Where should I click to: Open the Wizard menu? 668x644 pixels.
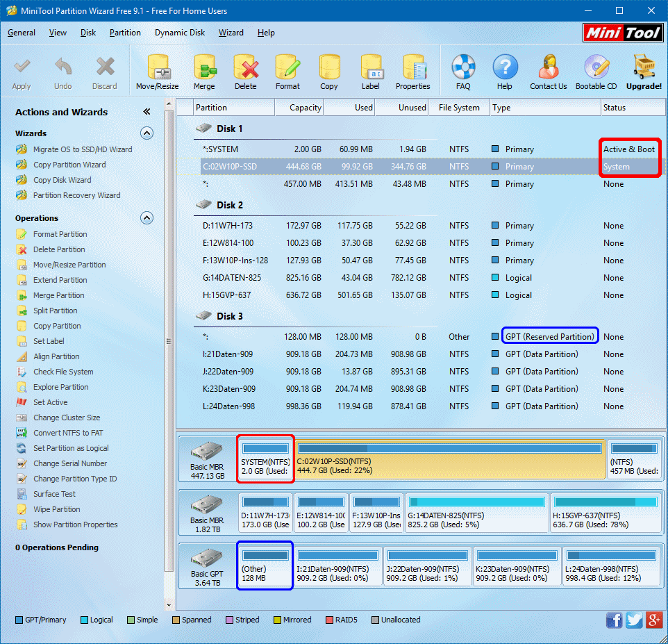click(231, 33)
